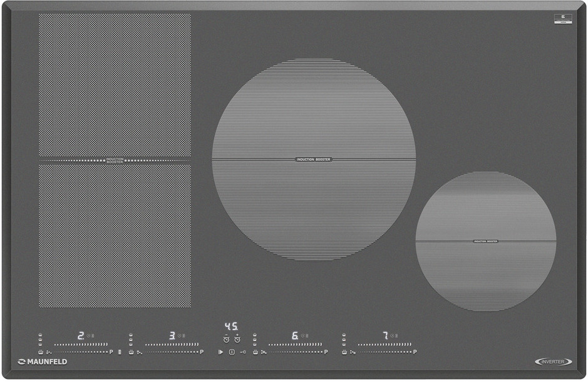This screenshot has height=384, width=588.
Task: Tap chevron power slider under the 3 display
Action: (172, 345)
